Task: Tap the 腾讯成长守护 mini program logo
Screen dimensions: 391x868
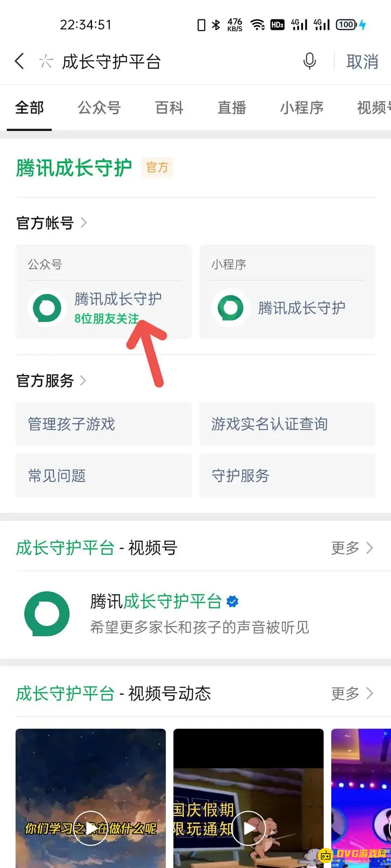Action: (230, 308)
